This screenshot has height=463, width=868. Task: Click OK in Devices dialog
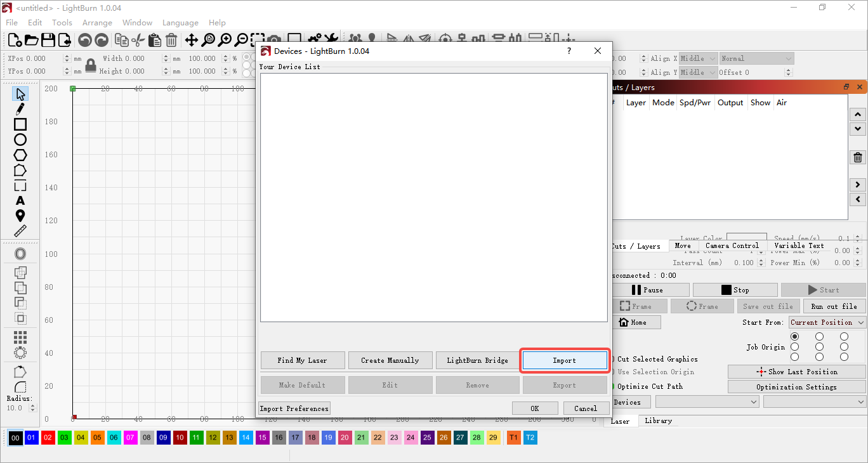pos(535,408)
